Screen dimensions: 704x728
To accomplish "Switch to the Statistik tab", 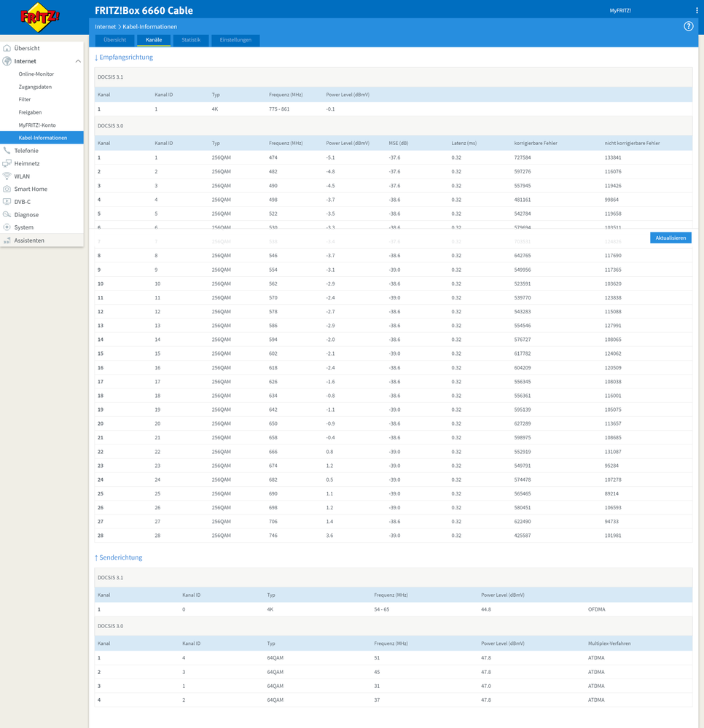I will coord(191,40).
